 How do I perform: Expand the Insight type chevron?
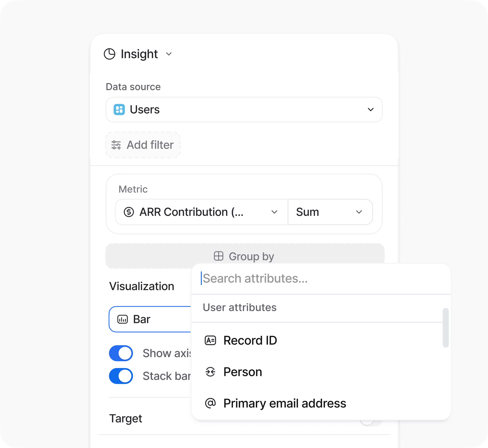169,54
